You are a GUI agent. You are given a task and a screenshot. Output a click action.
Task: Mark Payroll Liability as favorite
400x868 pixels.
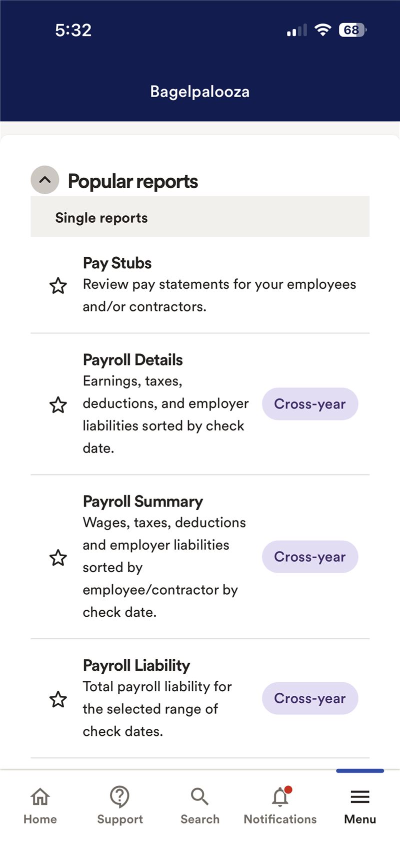click(58, 699)
